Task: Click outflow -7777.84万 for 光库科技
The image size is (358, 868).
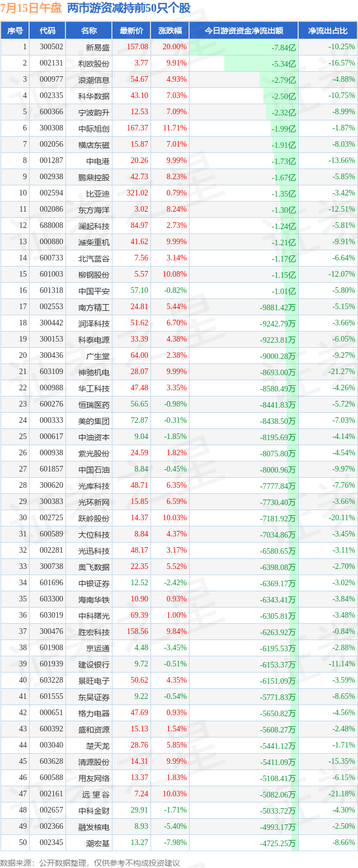Action: click(278, 486)
